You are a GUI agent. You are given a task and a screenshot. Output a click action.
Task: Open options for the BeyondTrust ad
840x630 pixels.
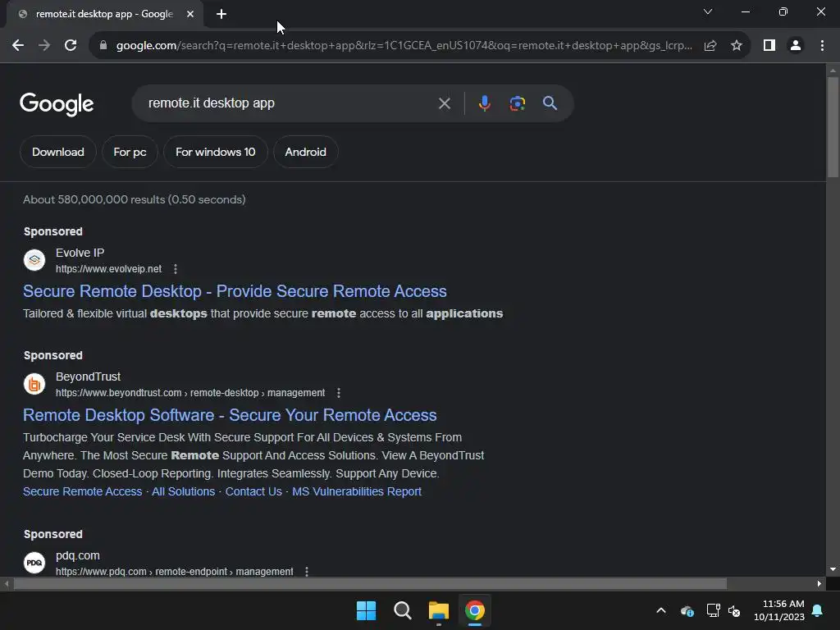tap(339, 393)
